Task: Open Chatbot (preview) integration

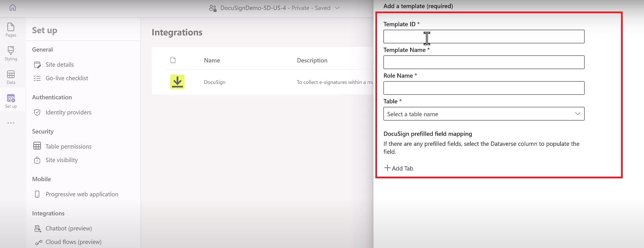Action: click(x=69, y=228)
